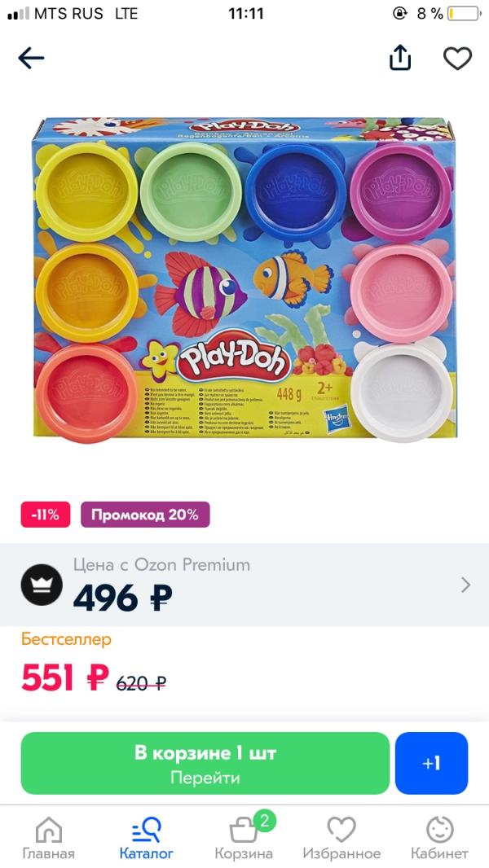Screen dimensions: 489x868
Task: Open the Главная home tab
Action: pyautogui.click(x=49, y=838)
